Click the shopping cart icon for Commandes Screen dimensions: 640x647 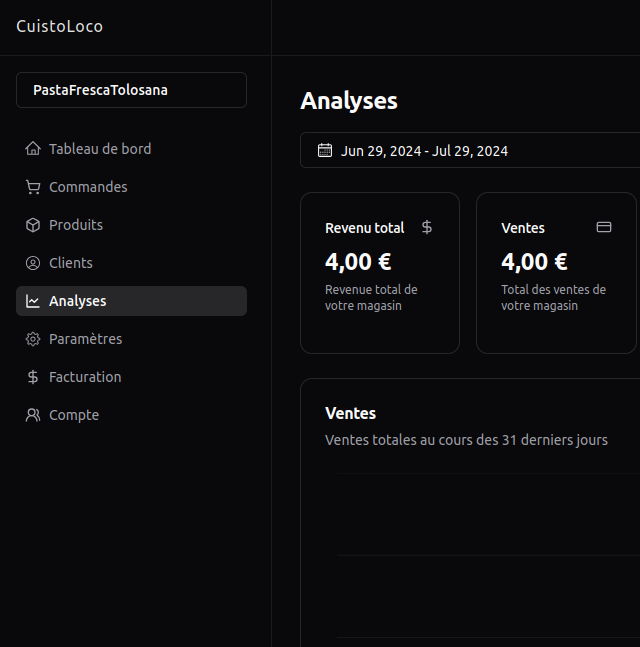[x=33, y=187]
